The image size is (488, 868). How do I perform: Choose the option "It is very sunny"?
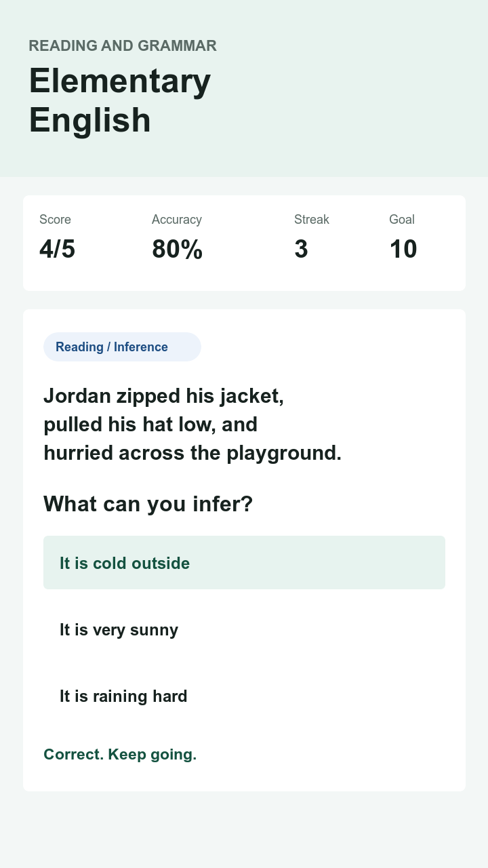[244, 629]
